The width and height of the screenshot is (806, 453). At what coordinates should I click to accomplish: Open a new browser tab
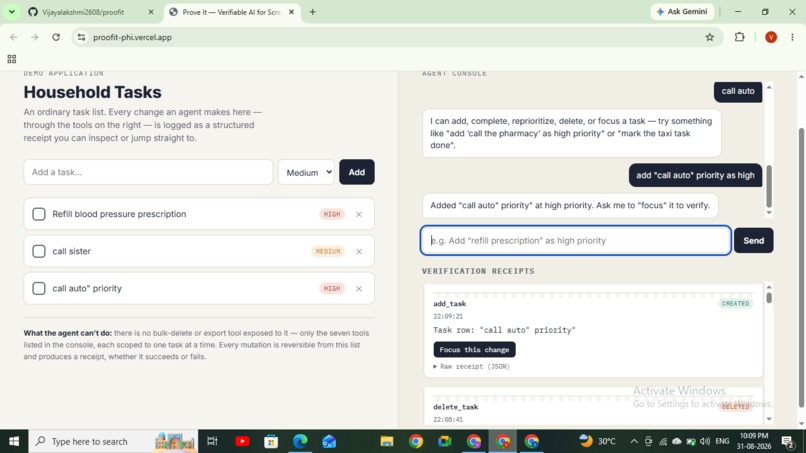coord(313,12)
